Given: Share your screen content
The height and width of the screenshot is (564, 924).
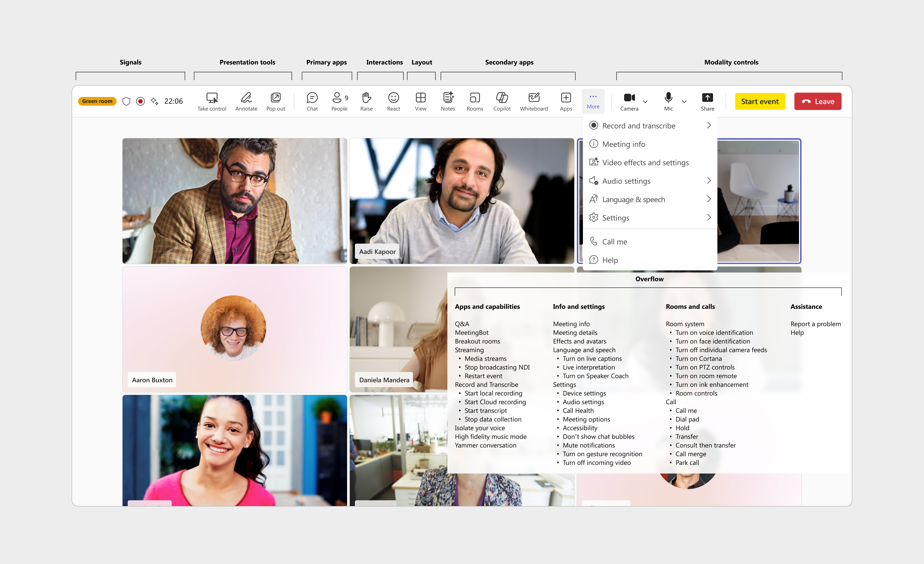Looking at the screenshot, I should click(x=707, y=102).
